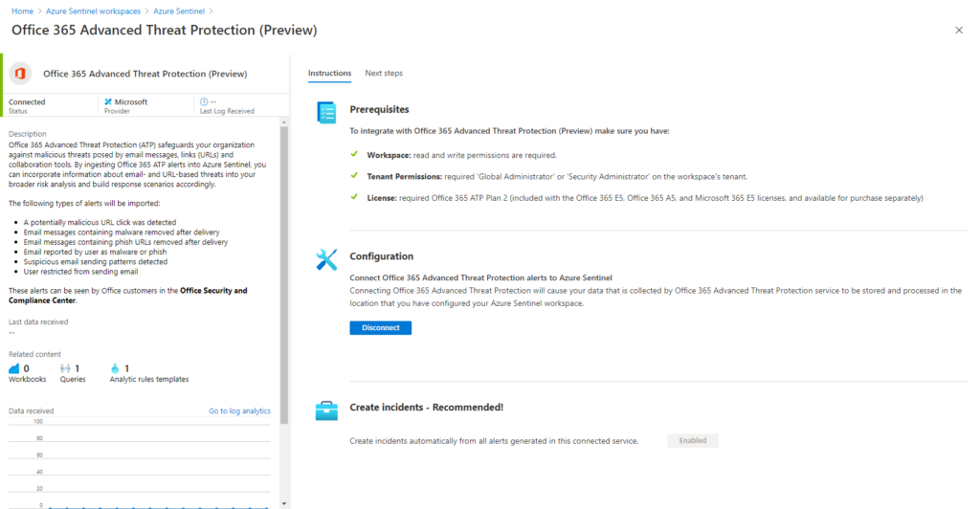Click the page title Office 365 Advanced Threat Protection
The width and height of the screenshot is (980, 509).
click(165, 30)
